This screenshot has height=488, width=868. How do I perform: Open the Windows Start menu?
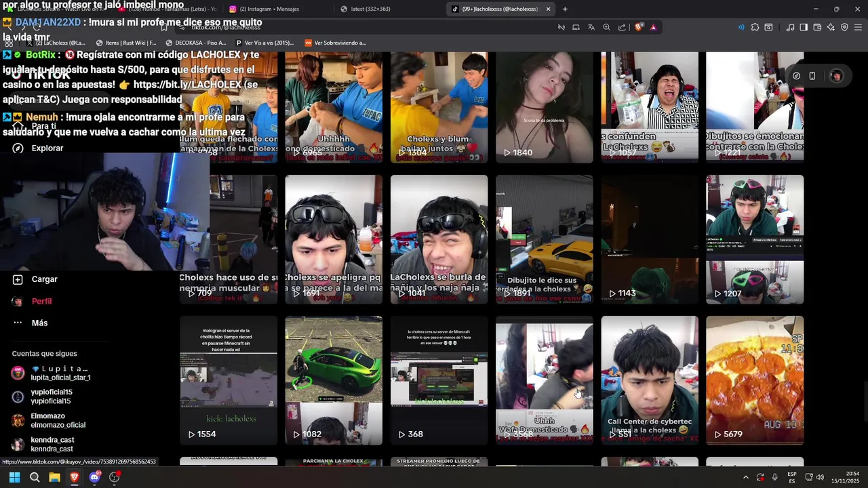(x=14, y=477)
